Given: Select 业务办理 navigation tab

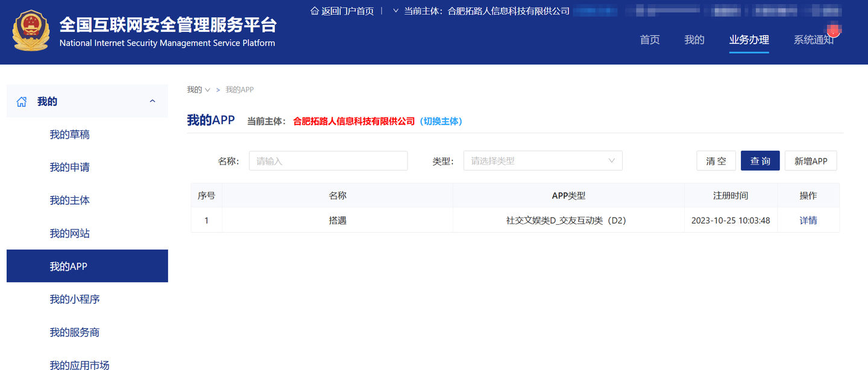Looking at the screenshot, I should pyautogui.click(x=749, y=40).
